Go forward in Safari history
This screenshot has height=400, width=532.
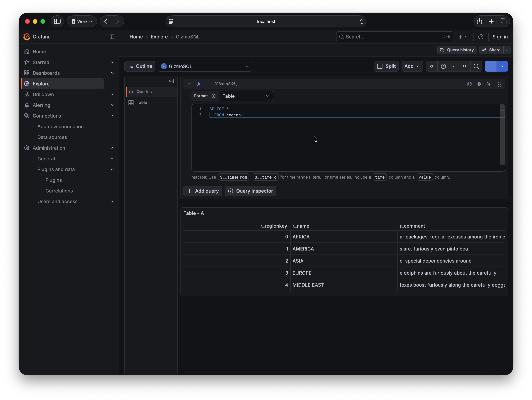tap(118, 21)
